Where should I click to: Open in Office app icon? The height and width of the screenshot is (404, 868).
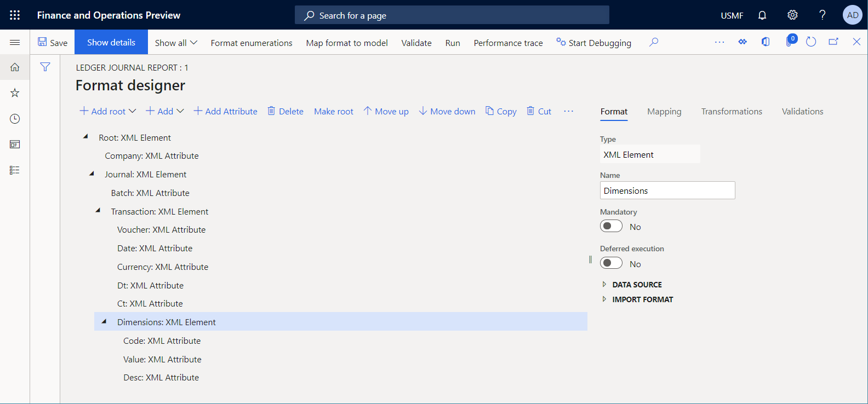click(766, 42)
